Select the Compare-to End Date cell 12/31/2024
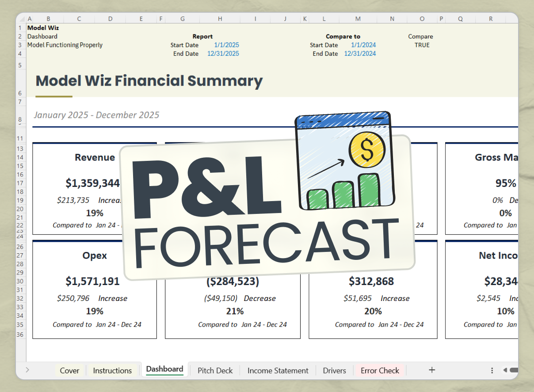Screen dimensions: 534x392 [x=360, y=53]
